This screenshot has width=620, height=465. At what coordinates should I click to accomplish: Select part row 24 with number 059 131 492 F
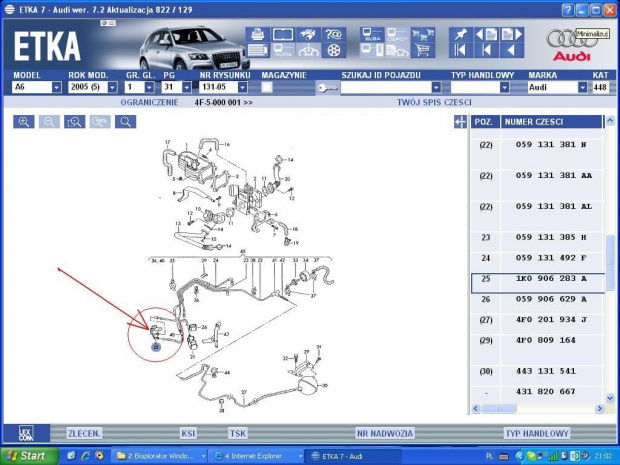tap(537, 262)
